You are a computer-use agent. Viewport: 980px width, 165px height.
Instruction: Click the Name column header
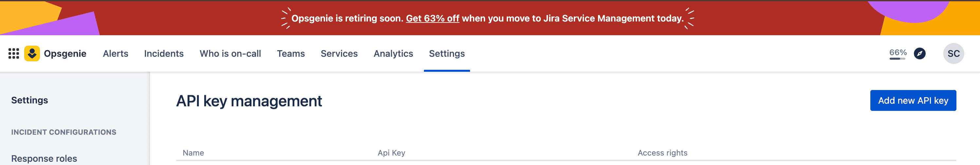click(193, 153)
